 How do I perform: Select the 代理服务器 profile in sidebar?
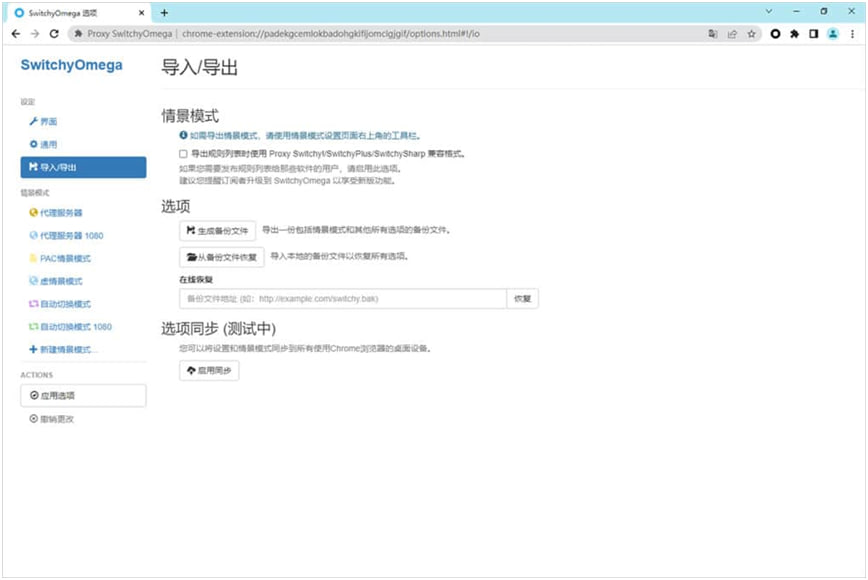coord(60,213)
